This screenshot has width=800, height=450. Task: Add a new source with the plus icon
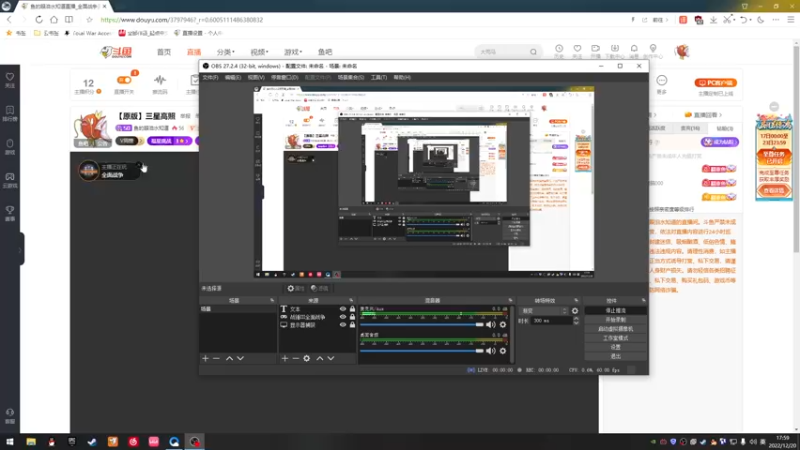[x=285, y=359]
